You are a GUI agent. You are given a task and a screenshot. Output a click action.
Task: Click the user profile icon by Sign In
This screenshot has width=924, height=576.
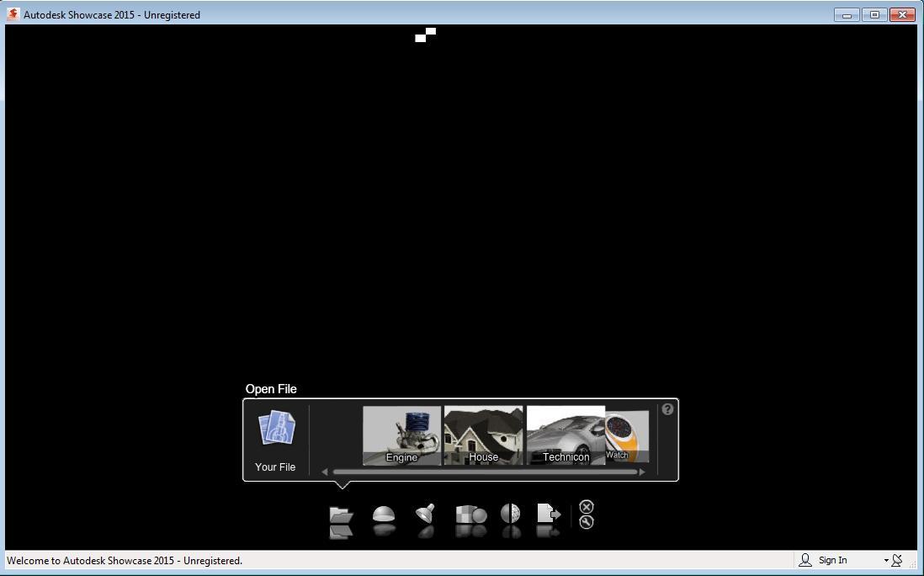(805, 560)
